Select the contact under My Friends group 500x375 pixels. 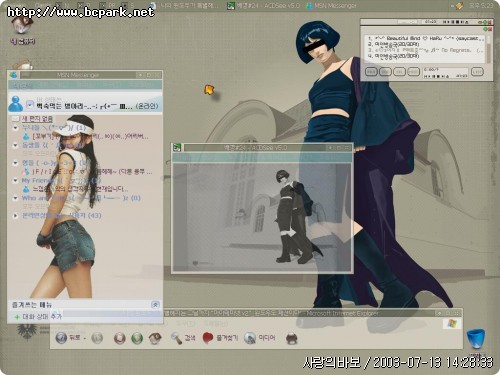click(75, 189)
